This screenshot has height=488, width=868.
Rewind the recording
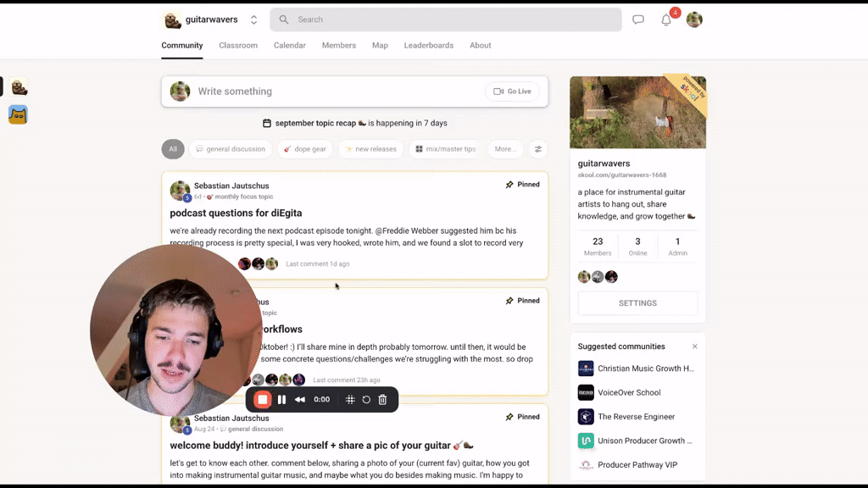(x=300, y=400)
